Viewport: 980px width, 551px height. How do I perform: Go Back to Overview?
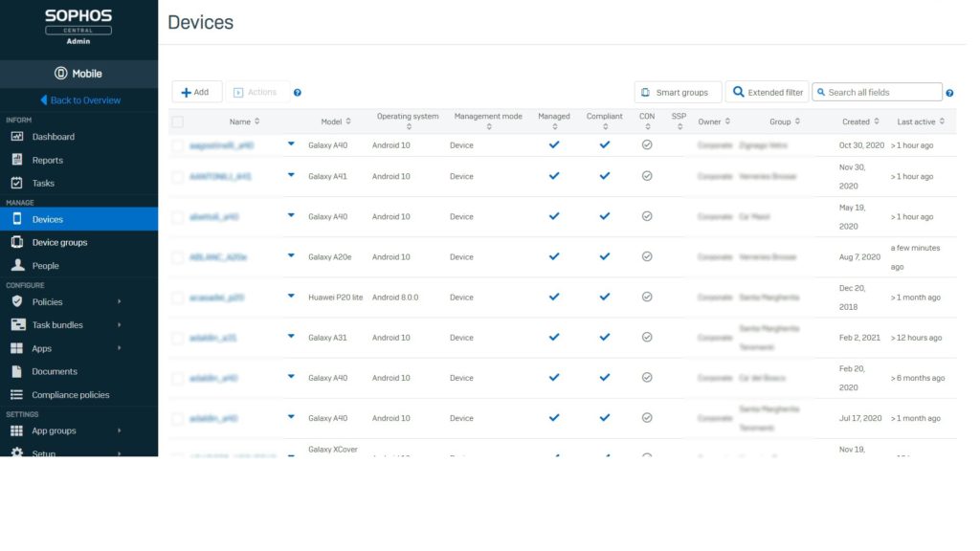(x=80, y=99)
